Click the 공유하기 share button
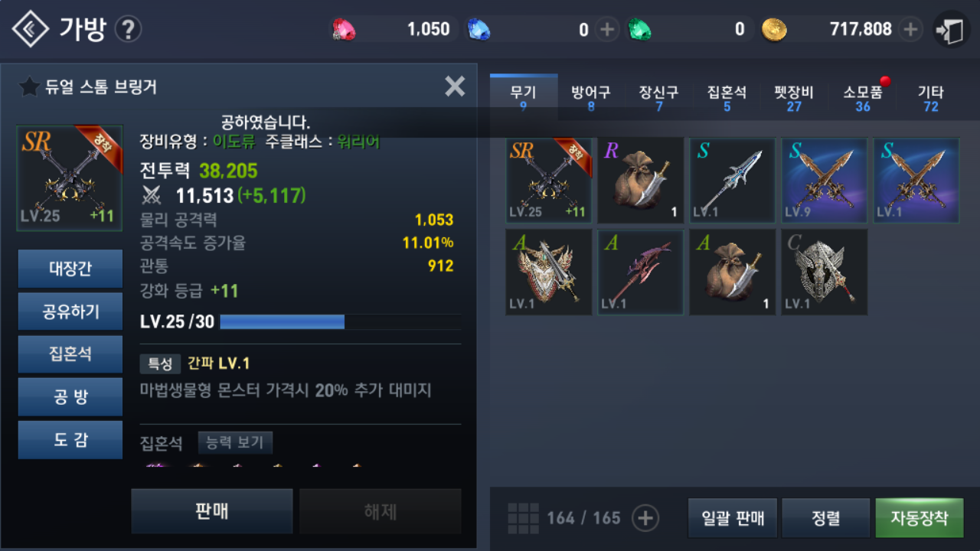The image size is (980, 551). (x=70, y=311)
